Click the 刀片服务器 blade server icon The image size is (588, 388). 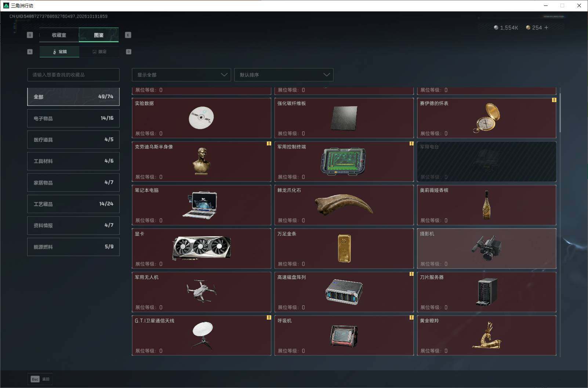487,292
